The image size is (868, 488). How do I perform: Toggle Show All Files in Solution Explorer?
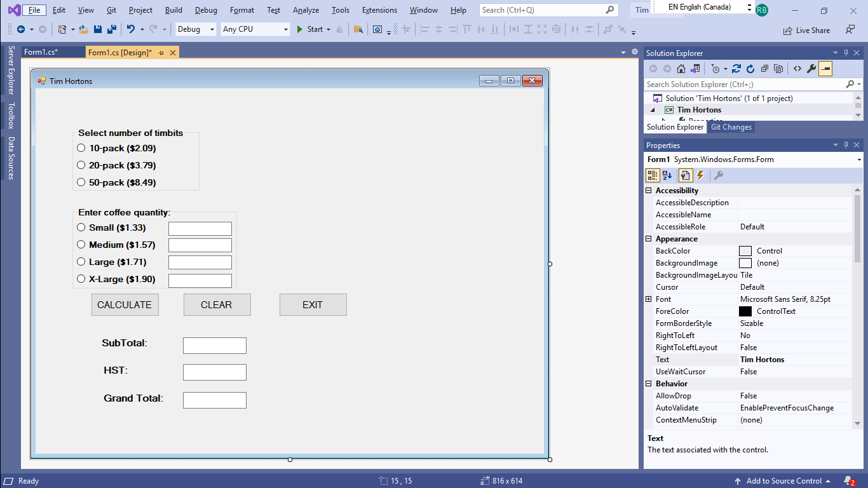pyautogui.click(x=778, y=69)
